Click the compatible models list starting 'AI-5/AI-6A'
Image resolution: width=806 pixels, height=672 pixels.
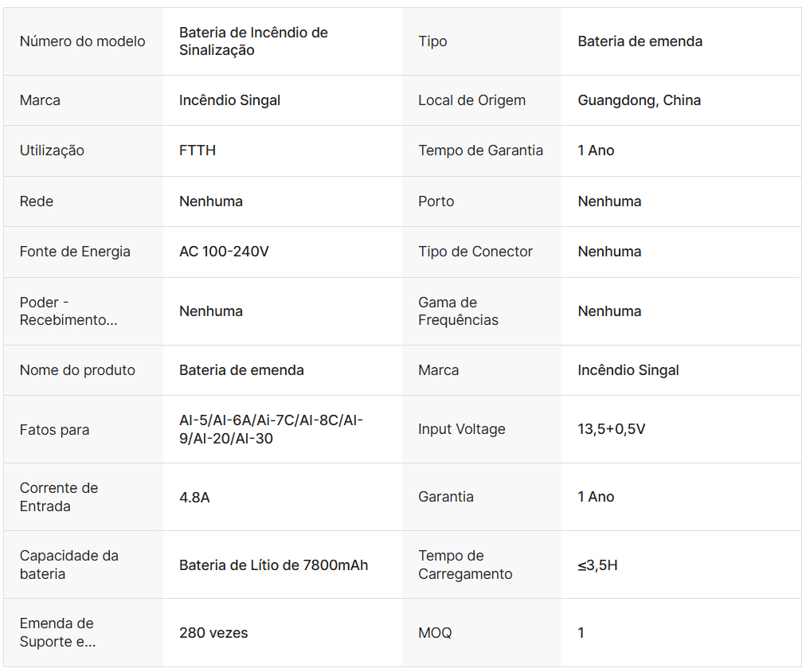point(271,429)
